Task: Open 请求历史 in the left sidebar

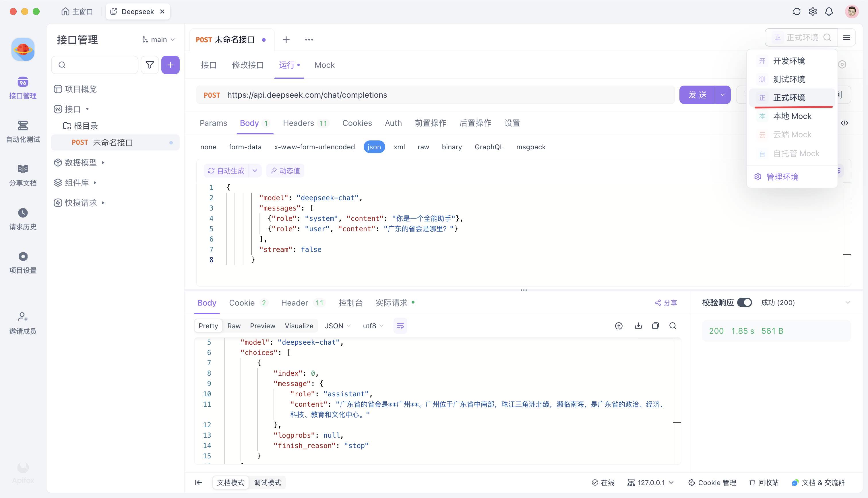Action: pyautogui.click(x=23, y=219)
